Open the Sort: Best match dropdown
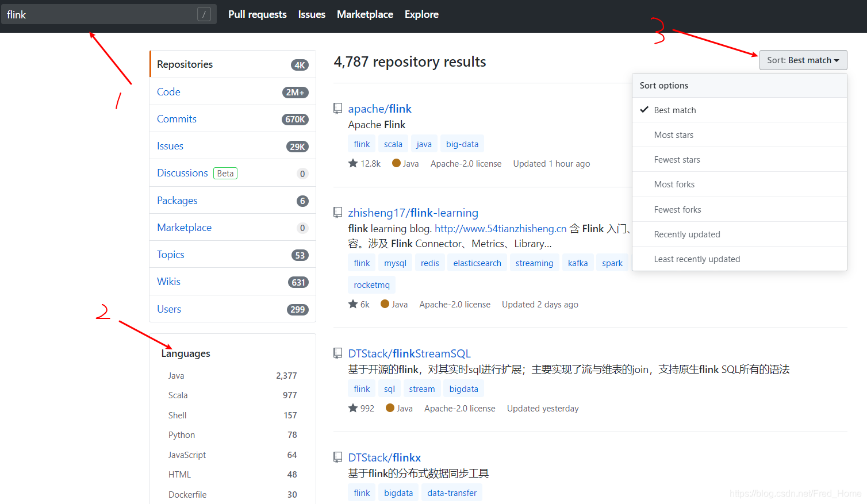 (803, 60)
